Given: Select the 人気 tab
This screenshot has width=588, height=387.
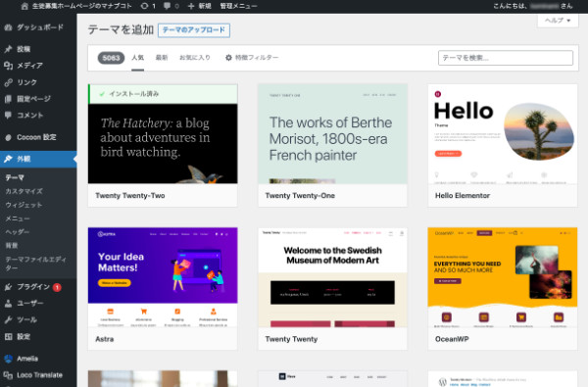Looking at the screenshot, I should pyautogui.click(x=137, y=58).
